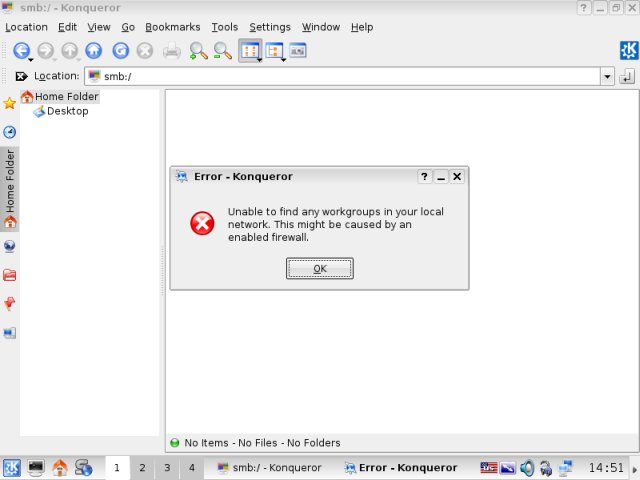The height and width of the screenshot is (480, 640).
Task: Open the History clock sidebar tab
Action: pyautogui.click(x=9, y=132)
